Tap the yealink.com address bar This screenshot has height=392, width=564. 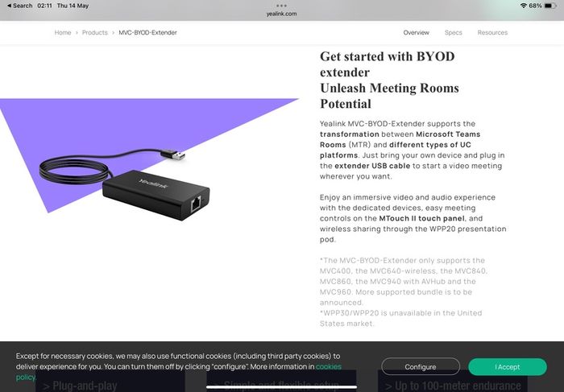click(x=282, y=14)
